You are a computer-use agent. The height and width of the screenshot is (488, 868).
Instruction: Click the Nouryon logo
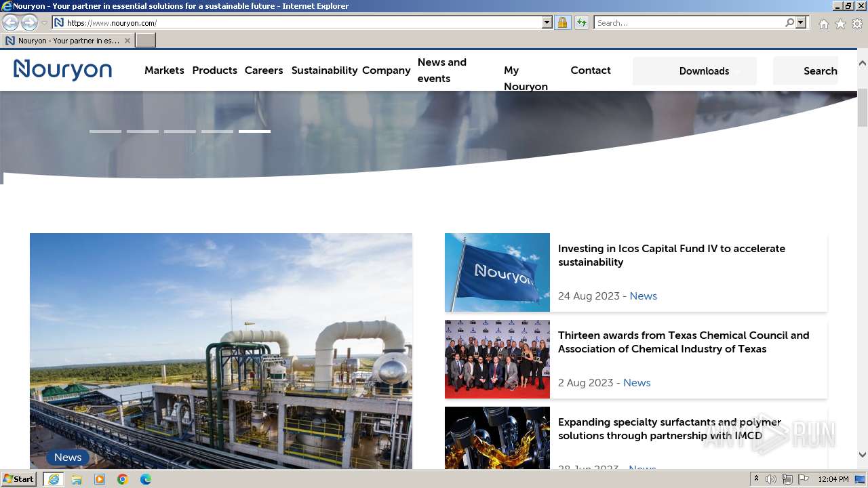(x=62, y=70)
